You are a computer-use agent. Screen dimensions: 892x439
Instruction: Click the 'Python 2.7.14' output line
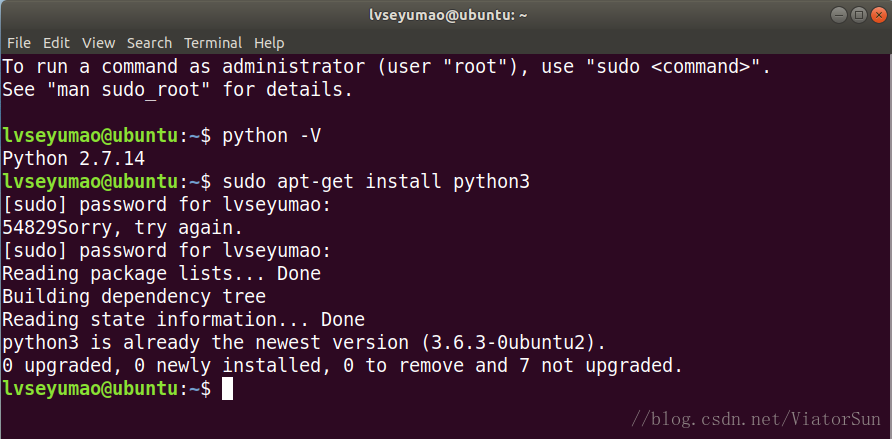pyautogui.click(x=73, y=159)
